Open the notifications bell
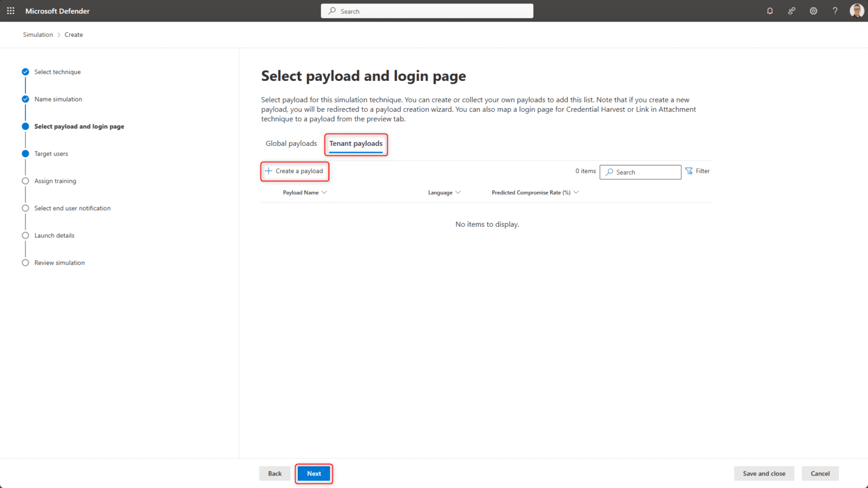Screen dimensions: 868x488 pyautogui.click(x=770, y=11)
